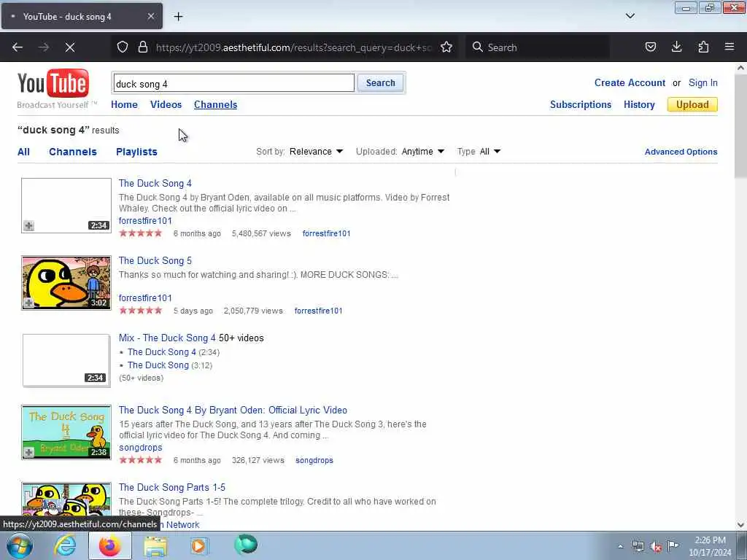Switch to the Playlists results filter
Screen dimensions: 747x560
[x=136, y=152]
